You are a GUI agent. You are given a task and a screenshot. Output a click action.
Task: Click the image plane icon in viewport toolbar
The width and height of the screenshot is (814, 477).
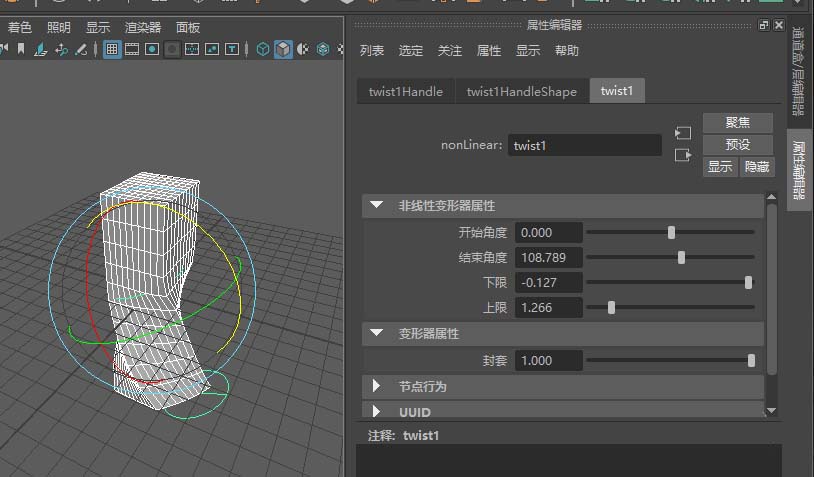point(40,49)
